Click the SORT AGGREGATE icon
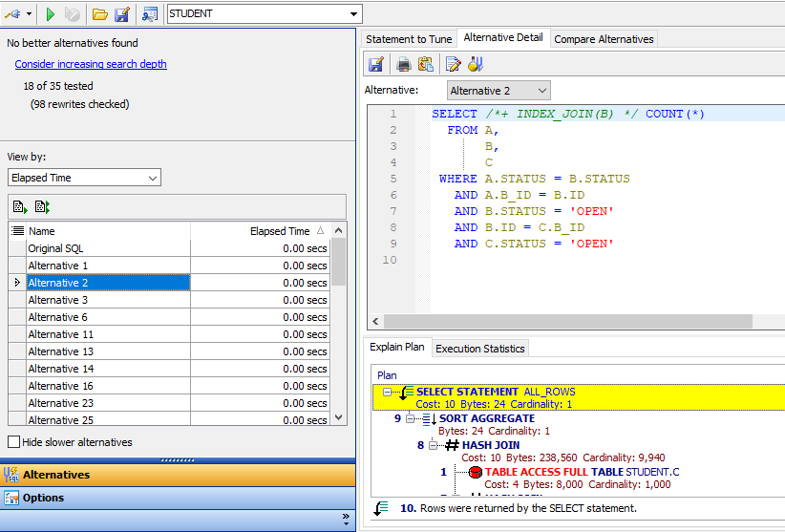 point(430,419)
